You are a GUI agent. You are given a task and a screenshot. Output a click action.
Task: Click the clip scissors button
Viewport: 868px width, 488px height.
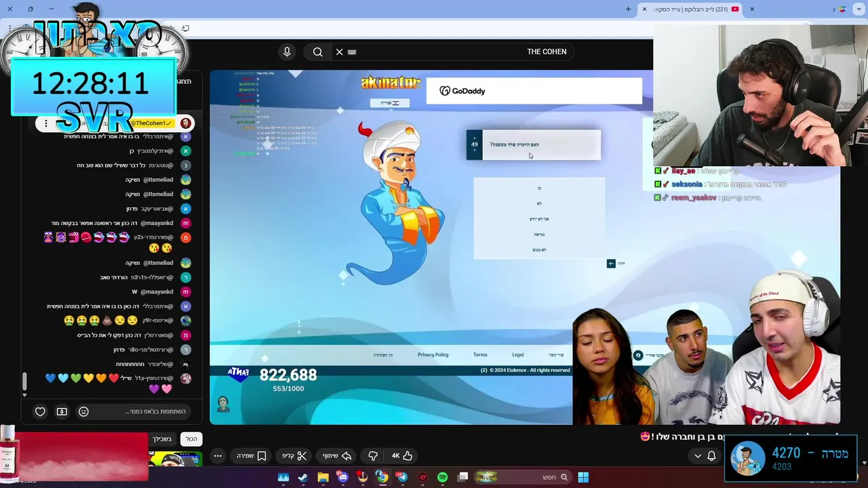click(294, 456)
